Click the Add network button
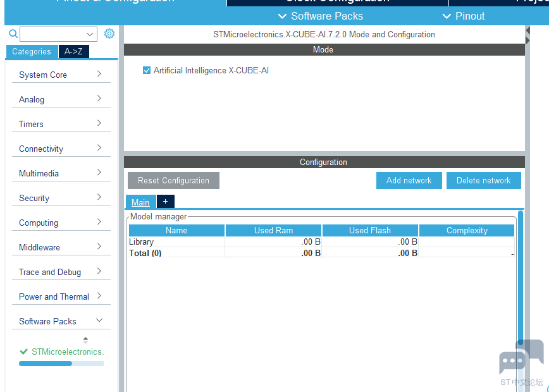 pyautogui.click(x=409, y=180)
